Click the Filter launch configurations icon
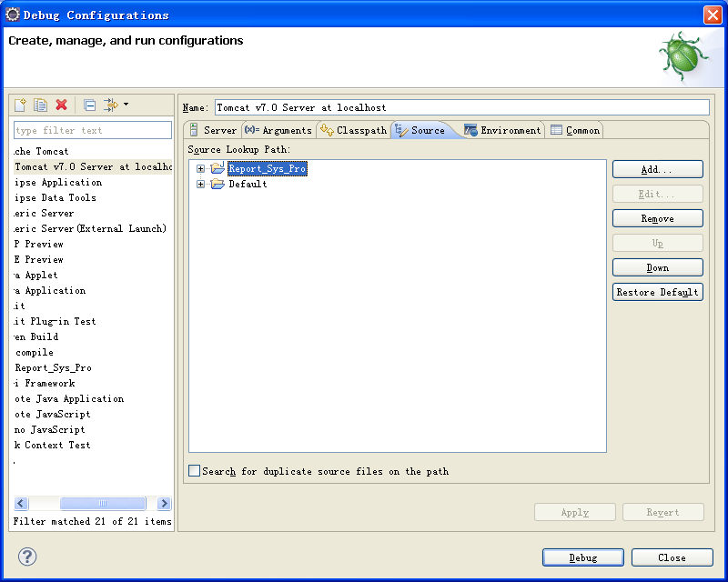Screen dimensions: 728x582 point(110,105)
